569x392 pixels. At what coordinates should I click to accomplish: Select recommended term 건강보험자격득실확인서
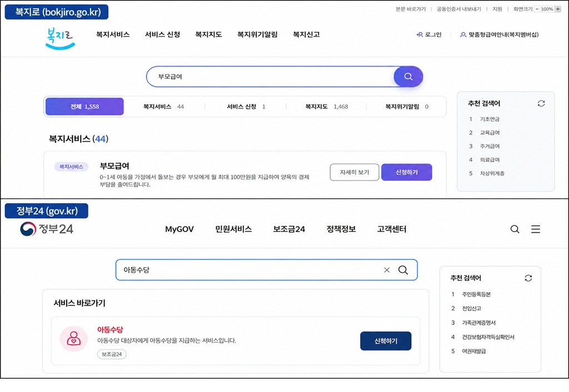pos(488,337)
